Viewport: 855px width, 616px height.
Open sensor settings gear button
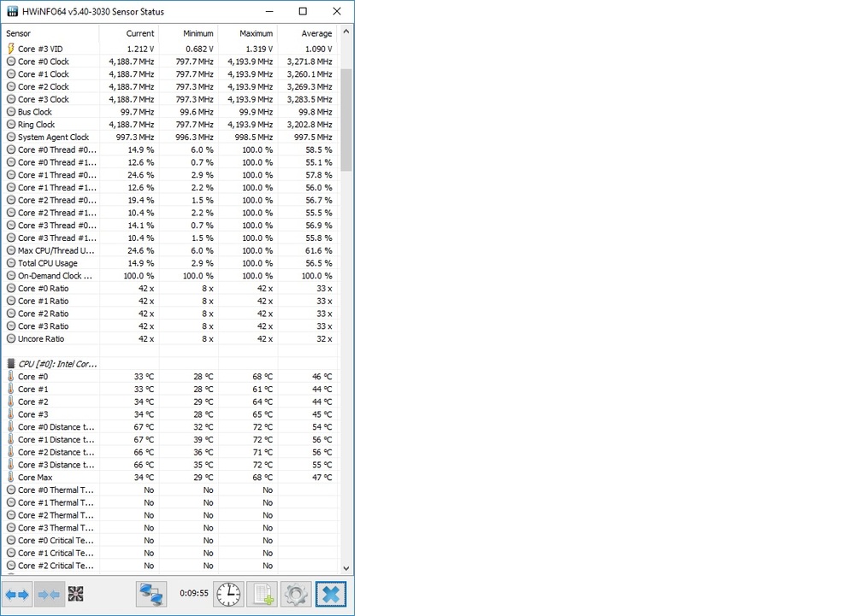point(296,594)
